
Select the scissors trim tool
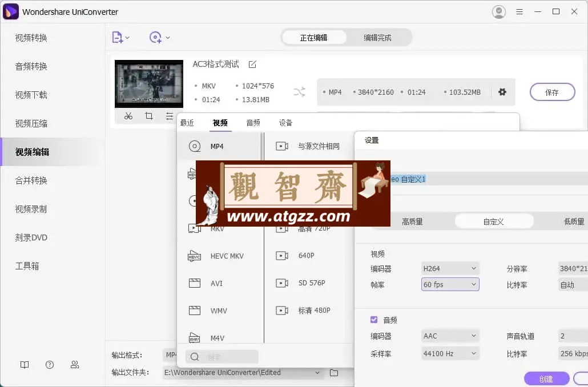point(128,116)
